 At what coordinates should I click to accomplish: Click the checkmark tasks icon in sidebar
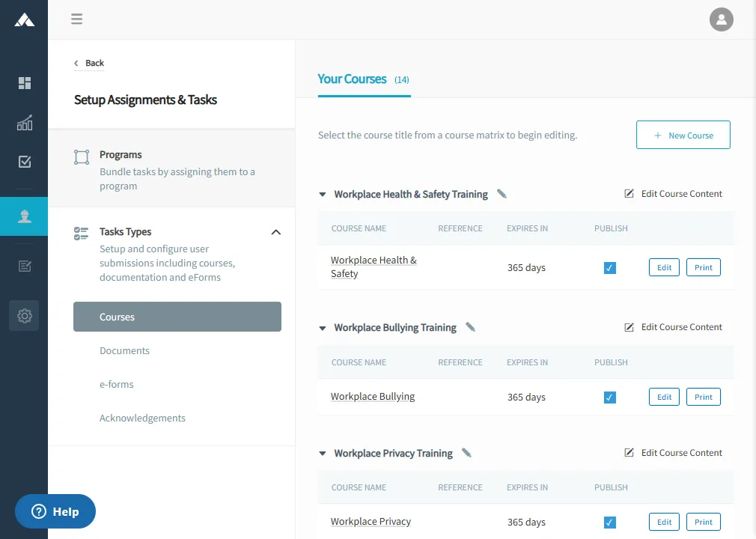click(25, 162)
